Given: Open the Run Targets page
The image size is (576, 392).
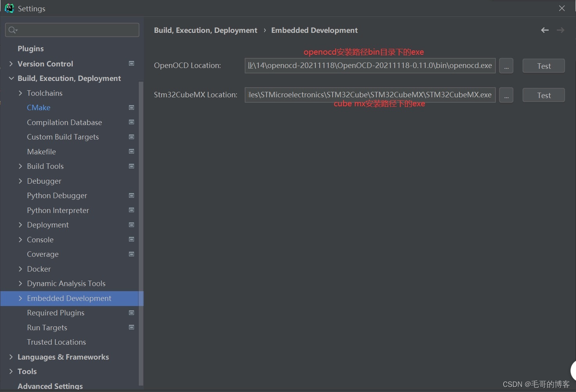Looking at the screenshot, I should [47, 328].
